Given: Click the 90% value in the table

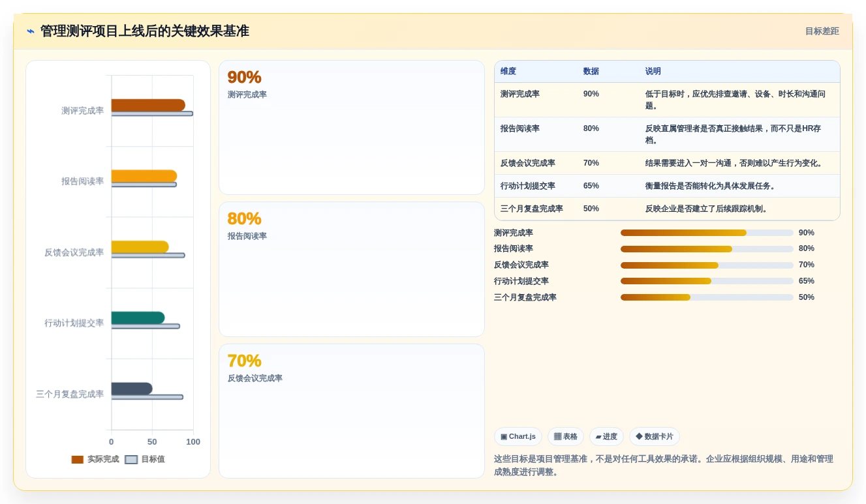Looking at the screenshot, I should [591, 94].
